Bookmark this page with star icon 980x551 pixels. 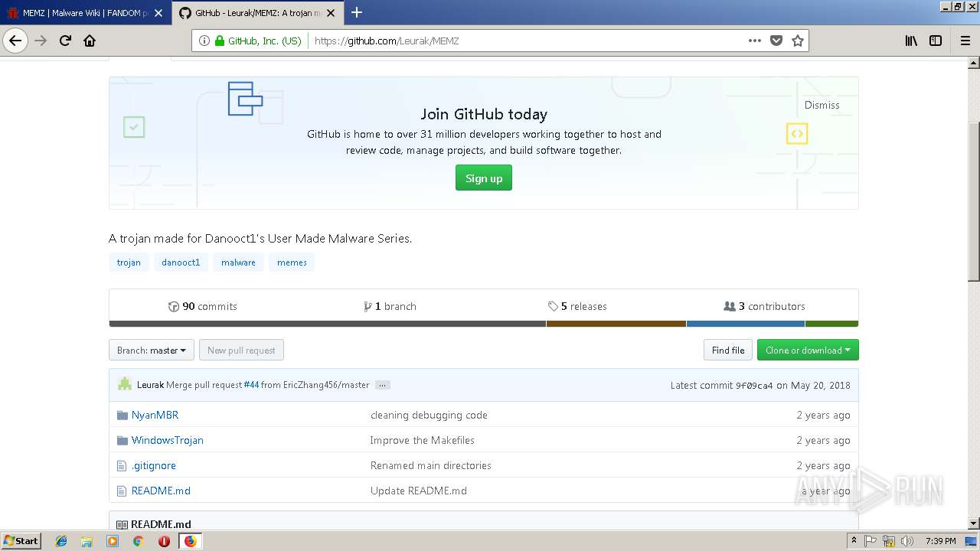click(798, 41)
